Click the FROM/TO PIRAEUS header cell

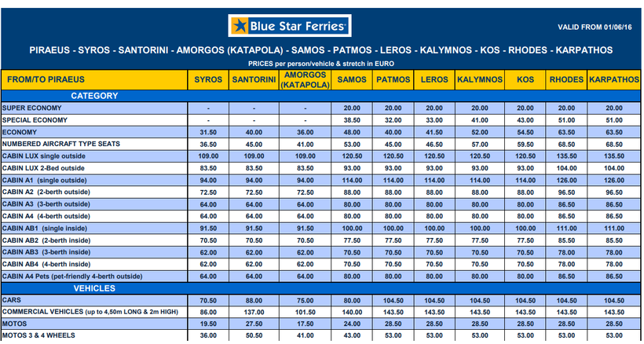(45, 80)
